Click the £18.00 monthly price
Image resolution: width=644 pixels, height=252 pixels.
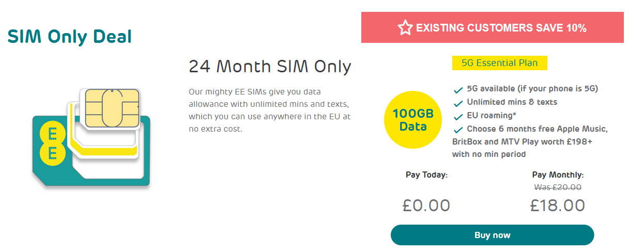click(x=558, y=206)
